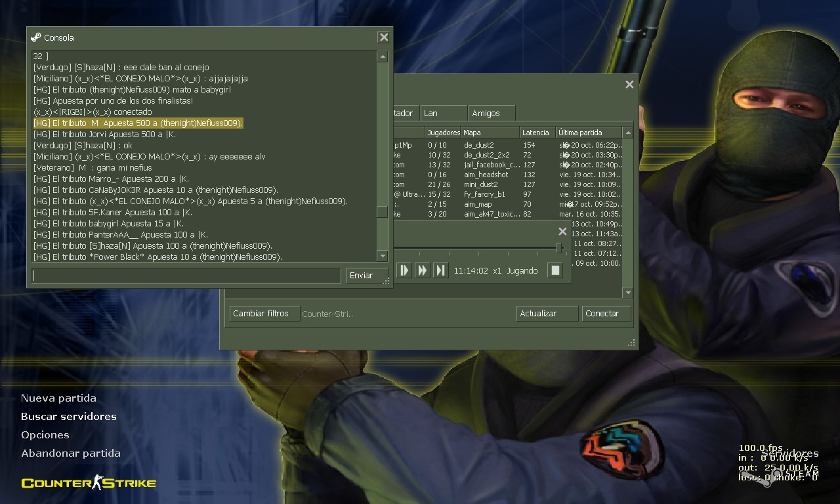Close the server browser window

[629, 84]
